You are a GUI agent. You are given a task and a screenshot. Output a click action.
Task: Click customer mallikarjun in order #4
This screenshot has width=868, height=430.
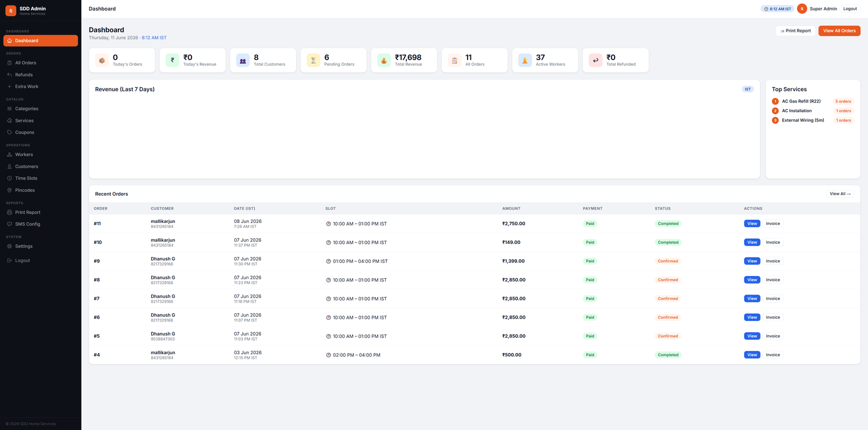click(163, 352)
